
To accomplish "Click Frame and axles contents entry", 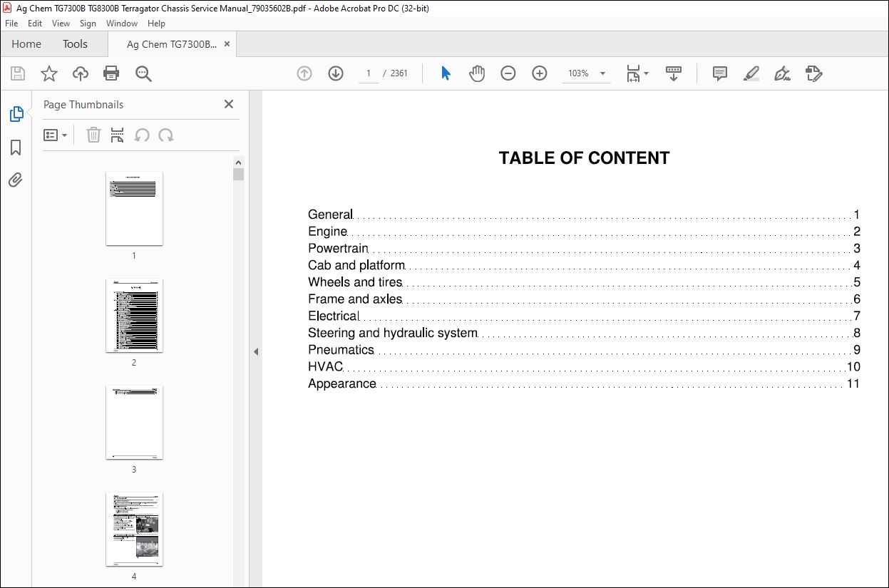I will point(584,299).
